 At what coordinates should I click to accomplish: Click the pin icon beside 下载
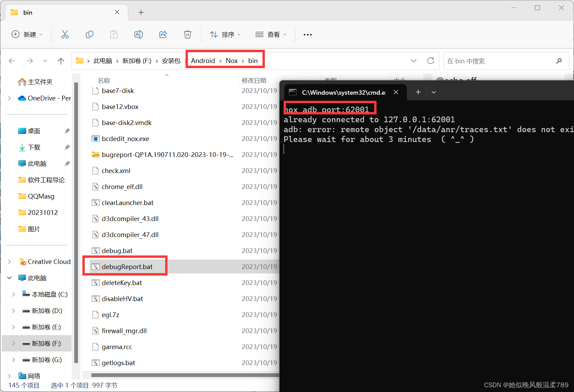(x=67, y=147)
